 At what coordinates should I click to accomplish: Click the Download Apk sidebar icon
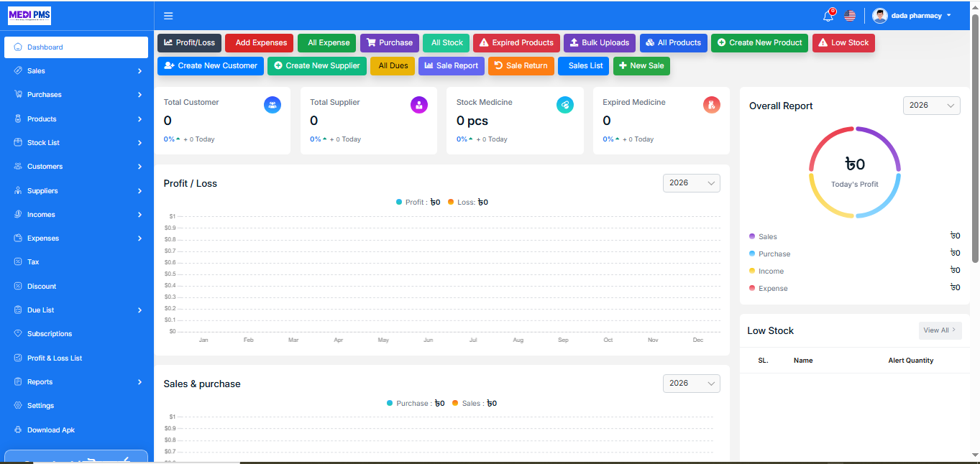18,430
